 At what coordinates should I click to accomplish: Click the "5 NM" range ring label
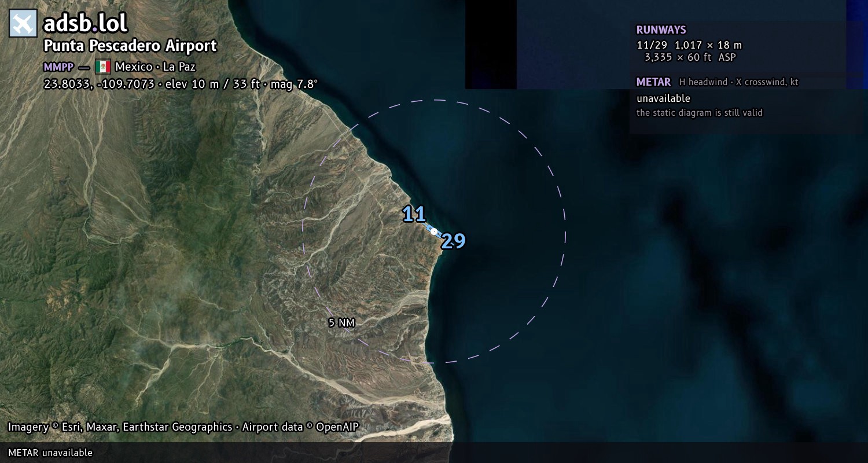click(341, 323)
